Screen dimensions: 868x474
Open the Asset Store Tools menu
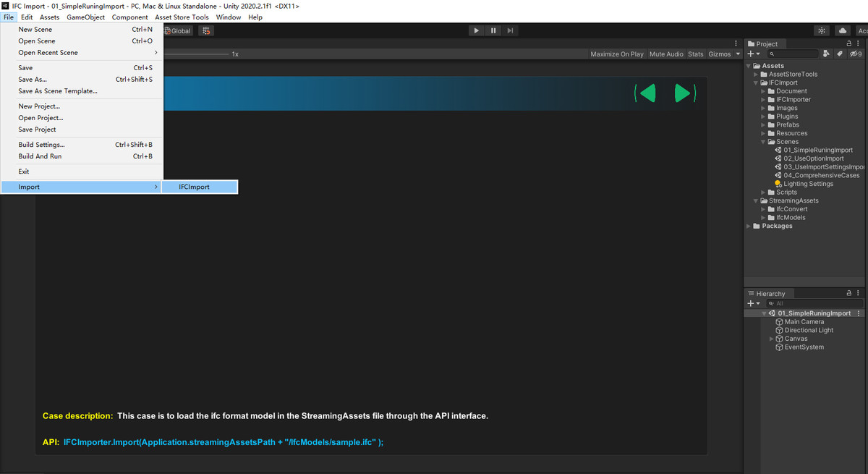tap(182, 17)
